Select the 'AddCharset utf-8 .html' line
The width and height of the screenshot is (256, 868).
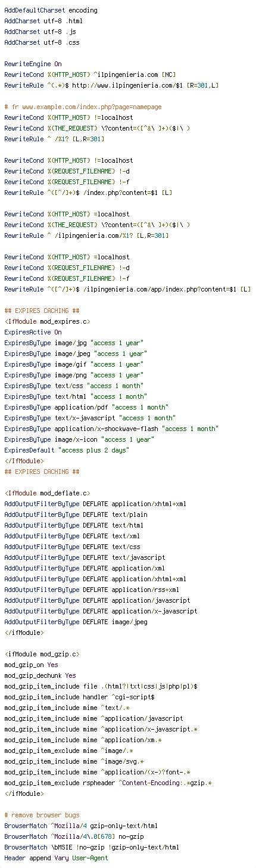[43, 21]
